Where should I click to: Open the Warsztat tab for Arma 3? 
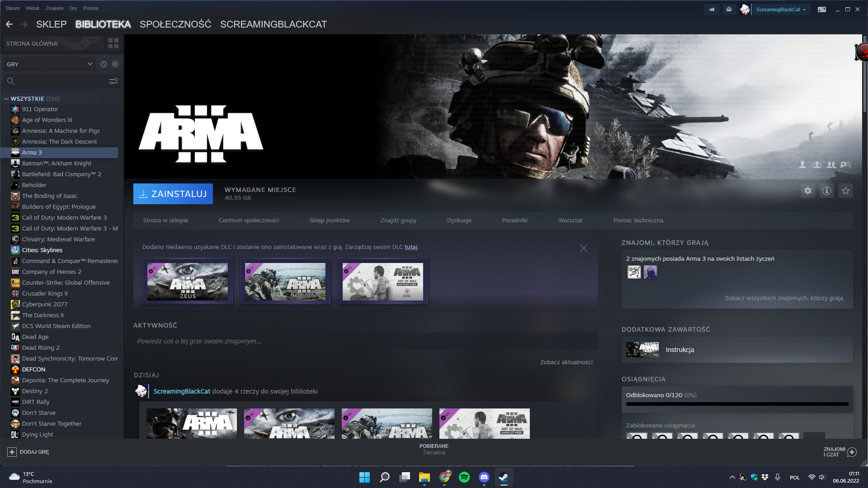tap(571, 221)
